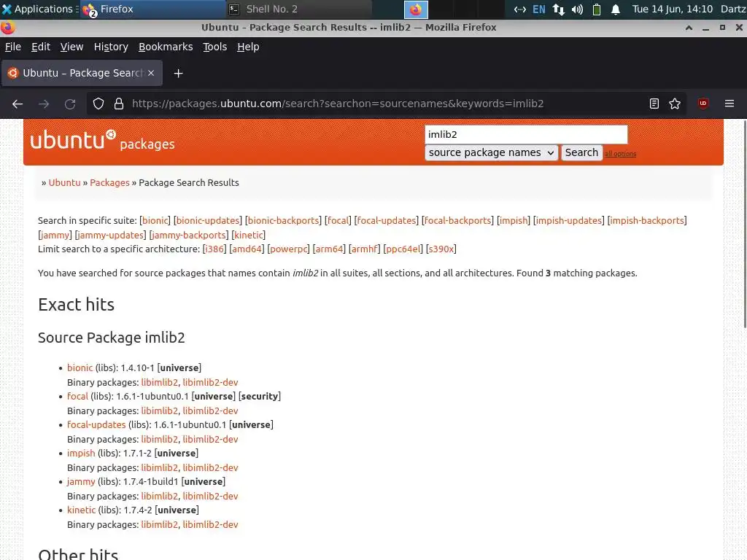Open the source package names dropdown
Screen dimensions: 747x560
point(491,152)
